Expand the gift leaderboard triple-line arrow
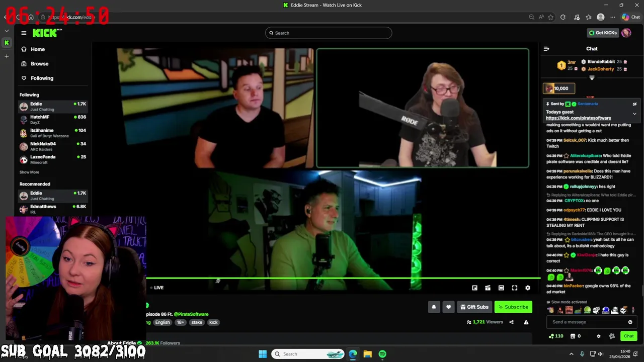Image resolution: width=644 pixels, height=362 pixels. (x=592, y=78)
